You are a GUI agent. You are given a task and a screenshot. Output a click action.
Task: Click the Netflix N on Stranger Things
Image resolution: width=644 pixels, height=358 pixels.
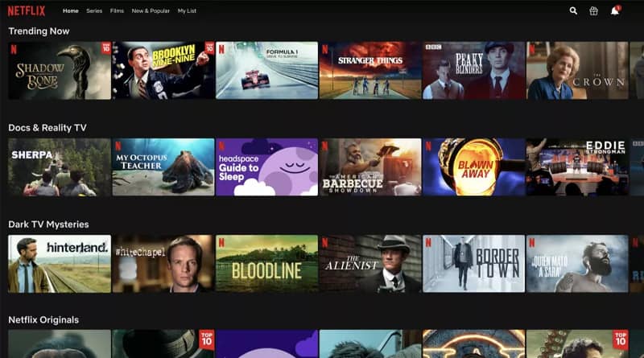pyautogui.click(x=325, y=50)
